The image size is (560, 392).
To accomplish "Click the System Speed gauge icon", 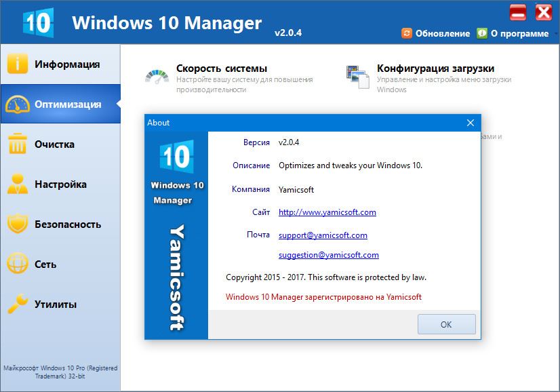I will (157, 77).
